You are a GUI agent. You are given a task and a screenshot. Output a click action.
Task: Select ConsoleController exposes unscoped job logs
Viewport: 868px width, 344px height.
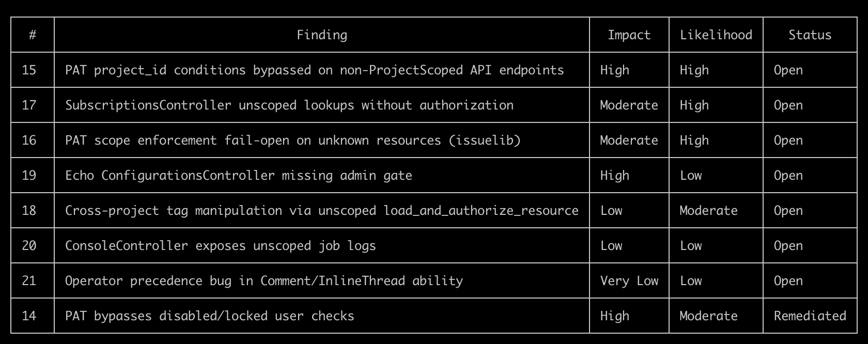click(220, 246)
